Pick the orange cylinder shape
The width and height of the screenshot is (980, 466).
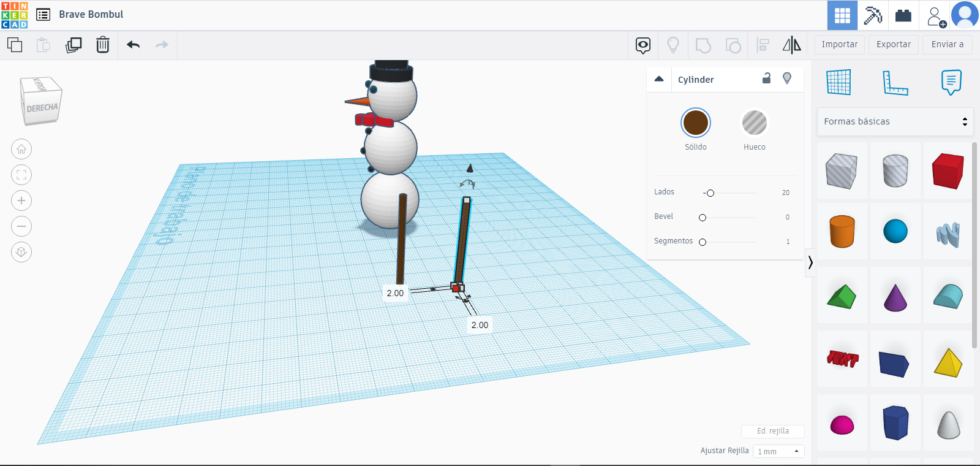(x=842, y=231)
